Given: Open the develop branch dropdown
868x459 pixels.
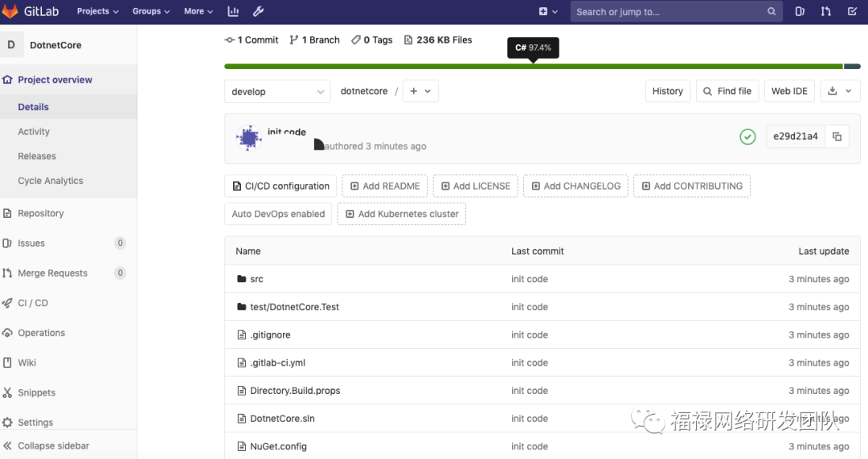Looking at the screenshot, I should pyautogui.click(x=277, y=92).
